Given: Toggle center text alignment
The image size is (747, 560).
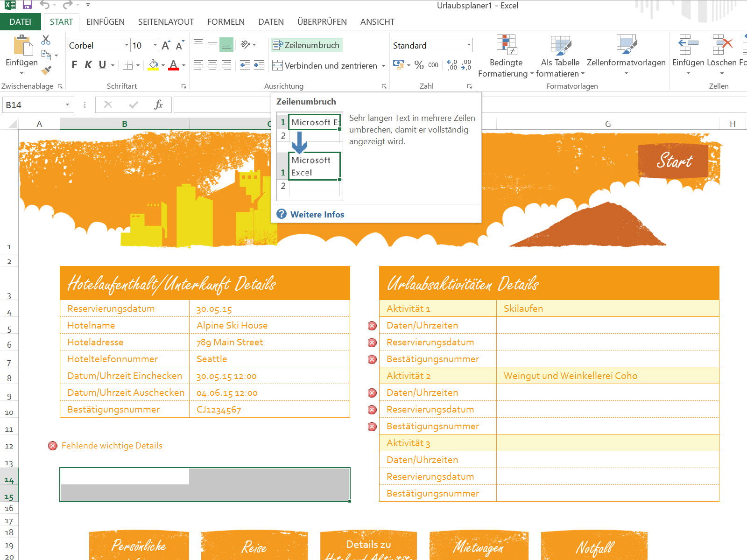Looking at the screenshot, I should [x=212, y=65].
